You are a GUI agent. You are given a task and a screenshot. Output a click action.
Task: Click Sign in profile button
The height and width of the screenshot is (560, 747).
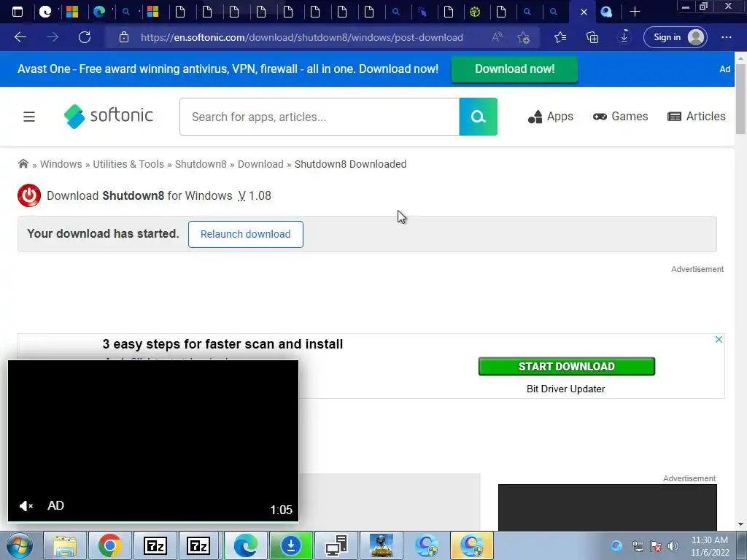[675, 37]
